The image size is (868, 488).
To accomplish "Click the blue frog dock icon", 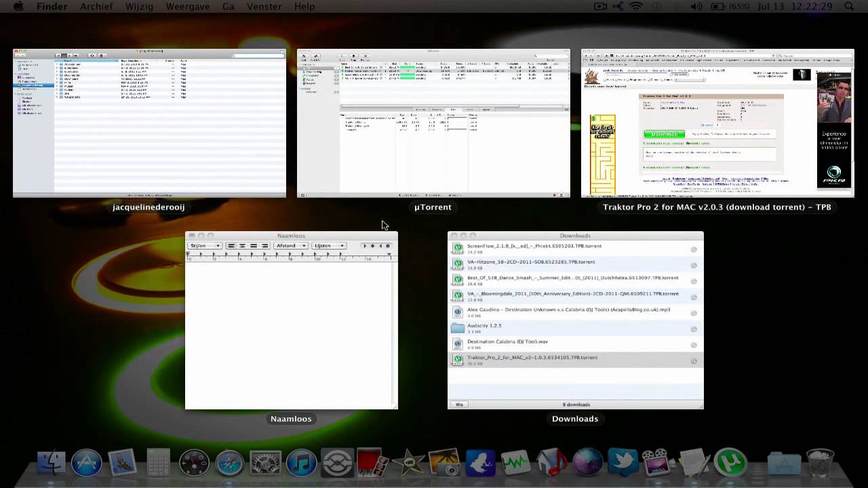I will (479, 463).
